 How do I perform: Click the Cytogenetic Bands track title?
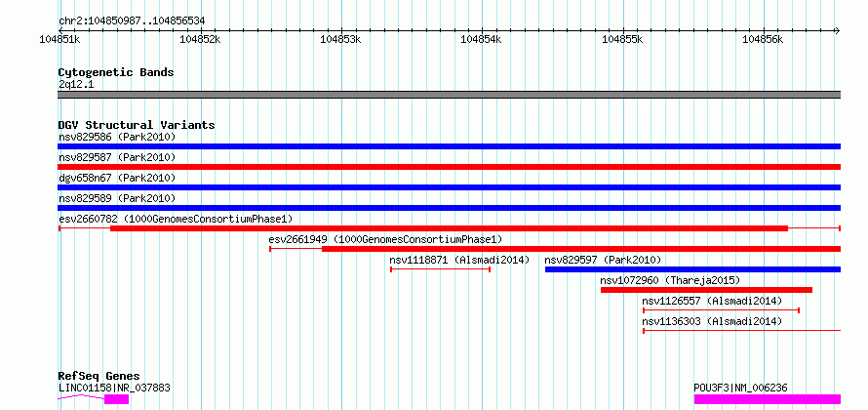pos(116,72)
